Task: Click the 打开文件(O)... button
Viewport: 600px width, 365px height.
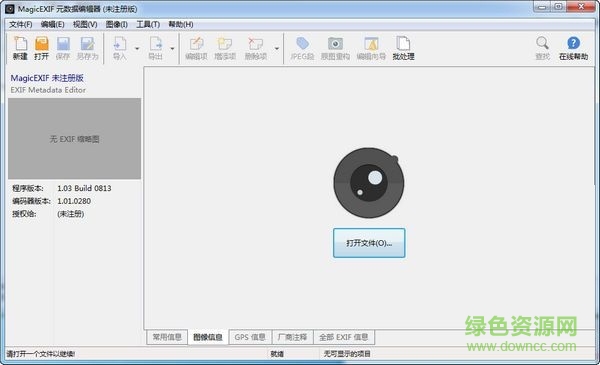Action: pos(369,243)
